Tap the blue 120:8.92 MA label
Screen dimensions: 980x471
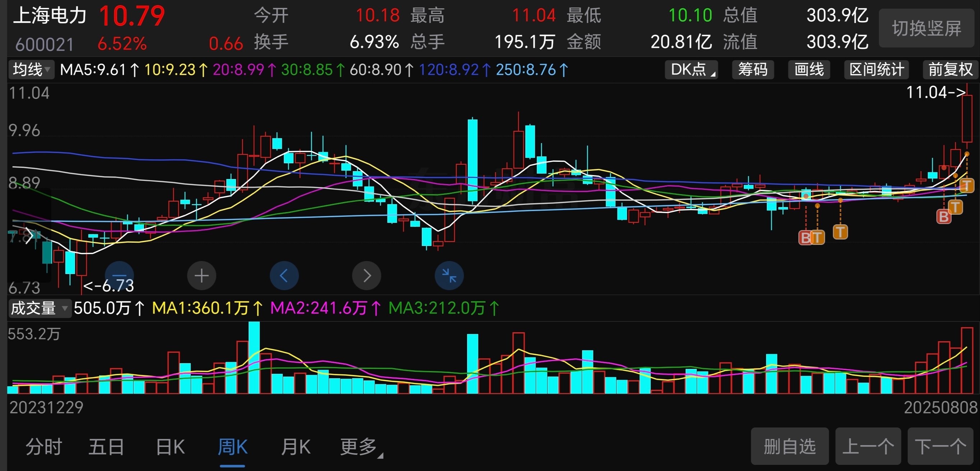pyautogui.click(x=455, y=70)
